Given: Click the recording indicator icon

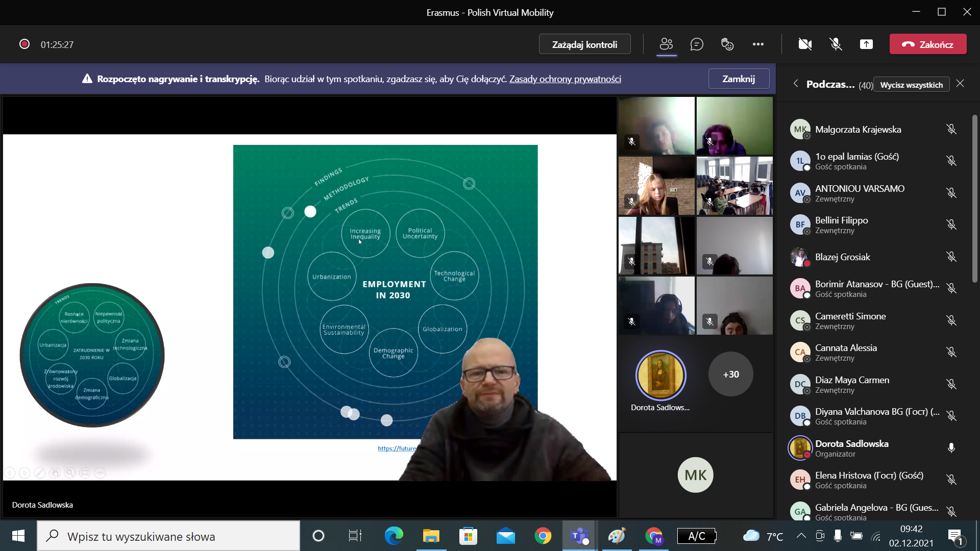Looking at the screenshot, I should point(24,44).
